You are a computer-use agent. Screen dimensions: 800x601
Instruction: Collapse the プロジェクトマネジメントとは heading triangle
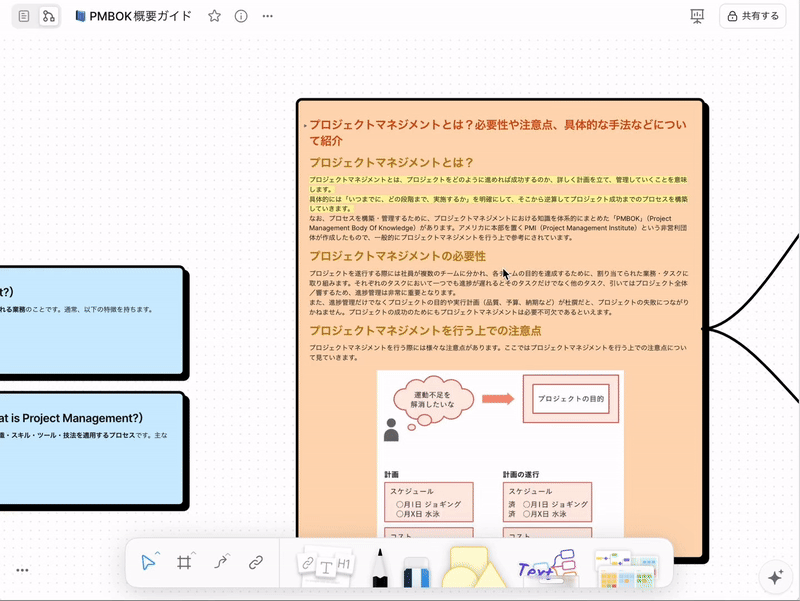[305, 126]
